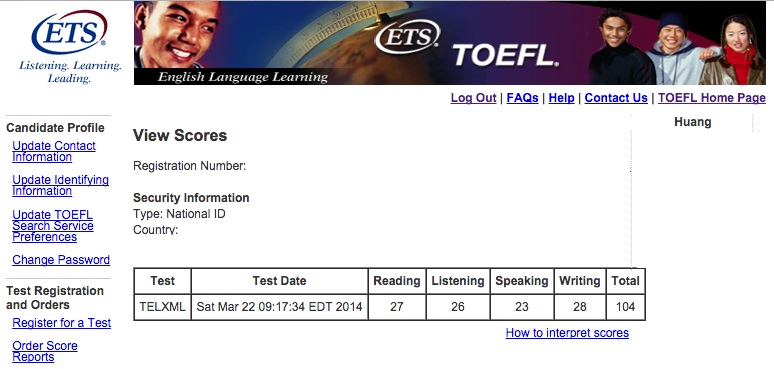Click How to interpret scores link
Screen dimensions: 774x369
(x=567, y=333)
